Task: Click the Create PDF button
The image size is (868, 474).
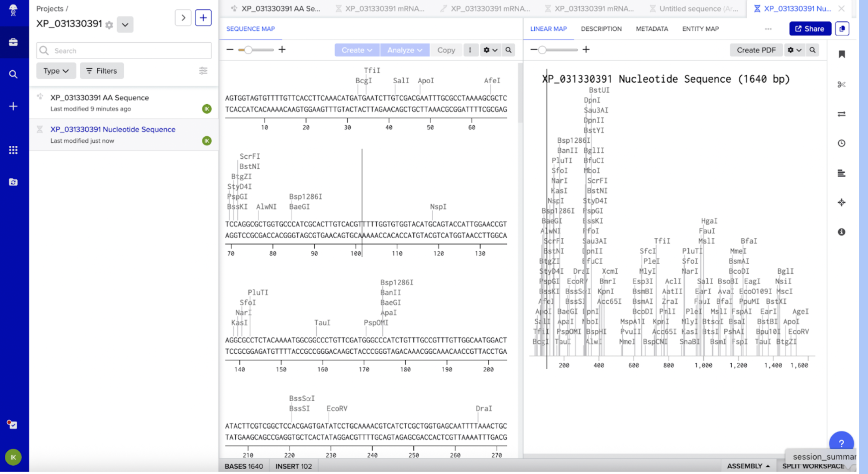Action: (x=756, y=50)
